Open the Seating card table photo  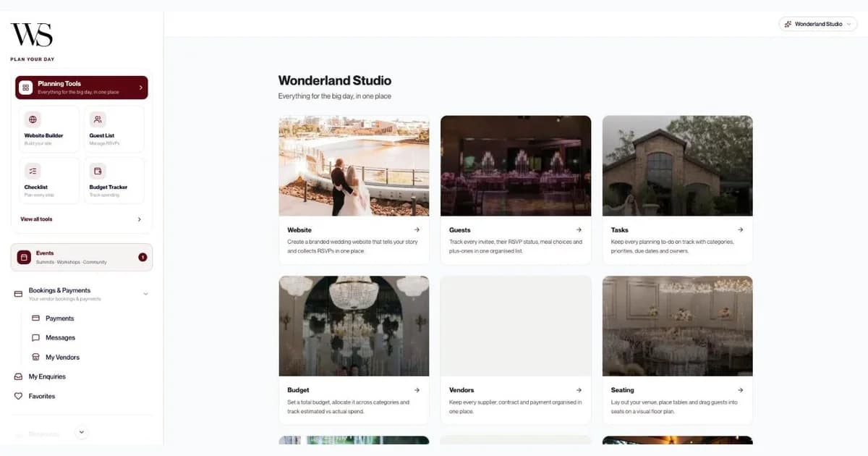tap(678, 326)
